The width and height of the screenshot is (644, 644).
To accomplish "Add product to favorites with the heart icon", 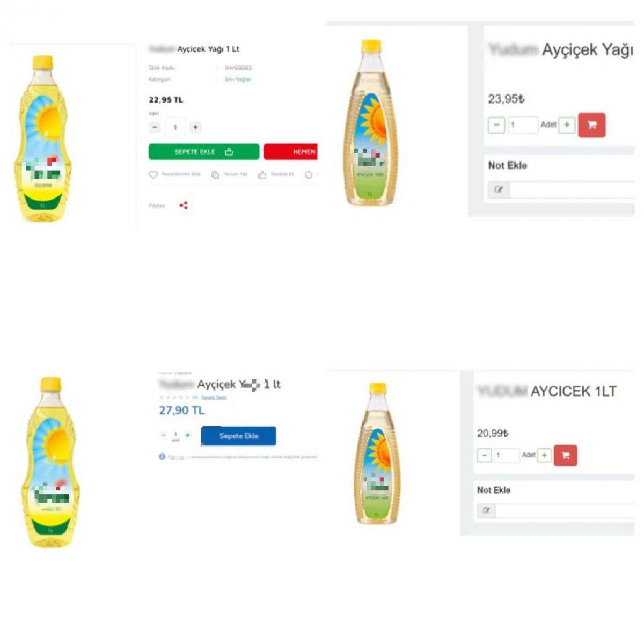I will [x=153, y=174].
